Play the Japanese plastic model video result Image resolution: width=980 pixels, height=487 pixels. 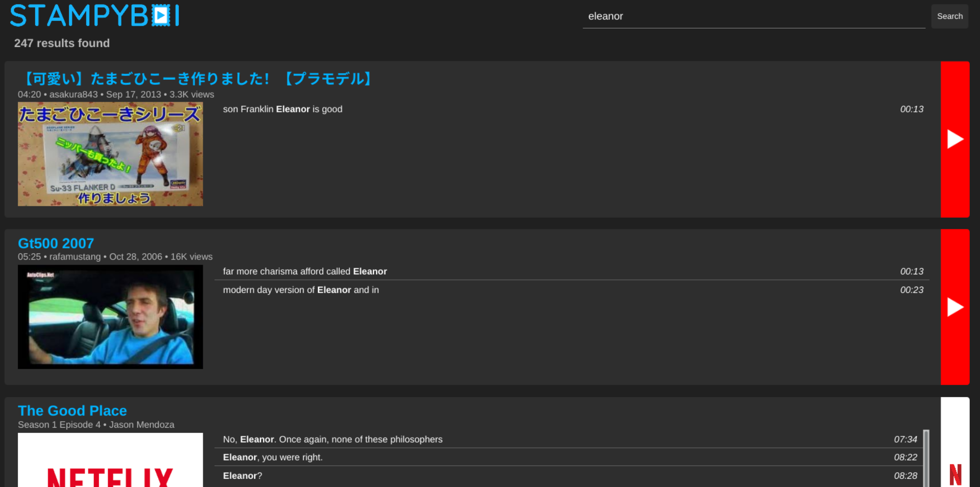pyautogui.click(x=955, y=139)
